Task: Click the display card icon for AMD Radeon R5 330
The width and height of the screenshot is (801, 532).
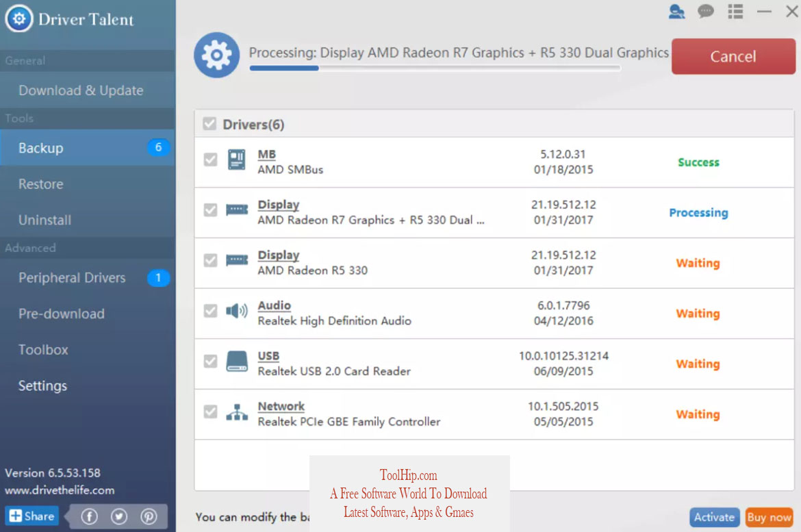Action: coord(236,260)
